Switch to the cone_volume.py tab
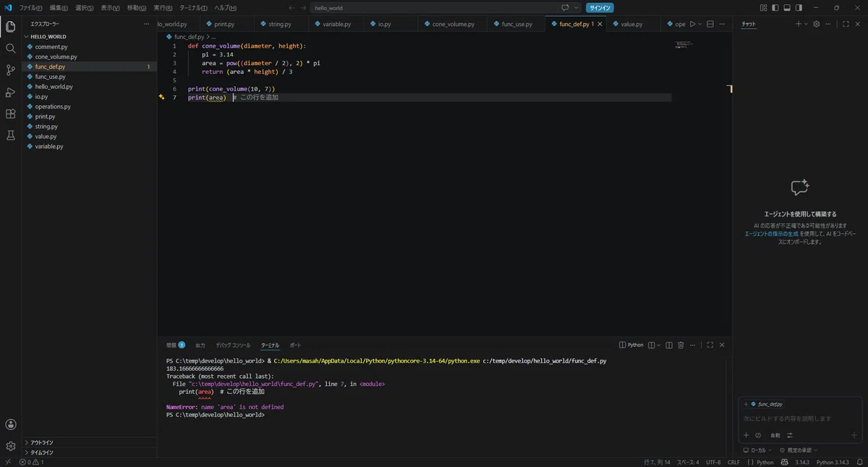 (x=454, y=24)
